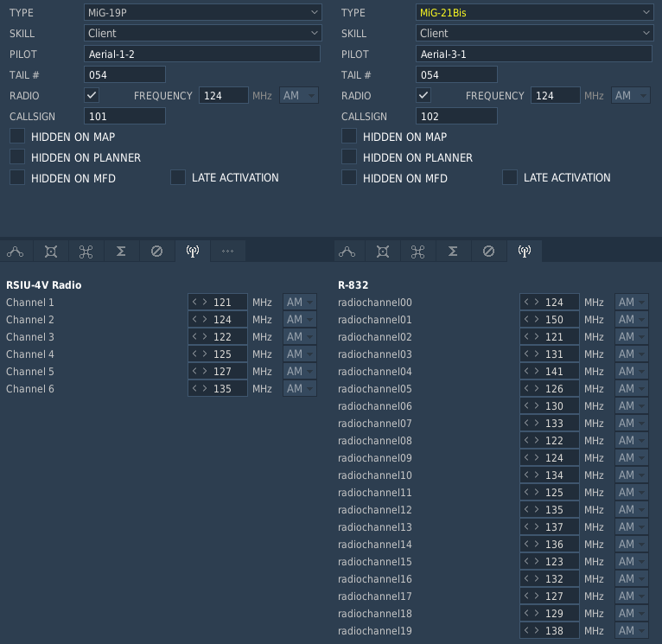Viewport: 662px width, 644px height.
Task: Enable LATE ACTIVATION for MiG-19P
Action: pos(178,178)
